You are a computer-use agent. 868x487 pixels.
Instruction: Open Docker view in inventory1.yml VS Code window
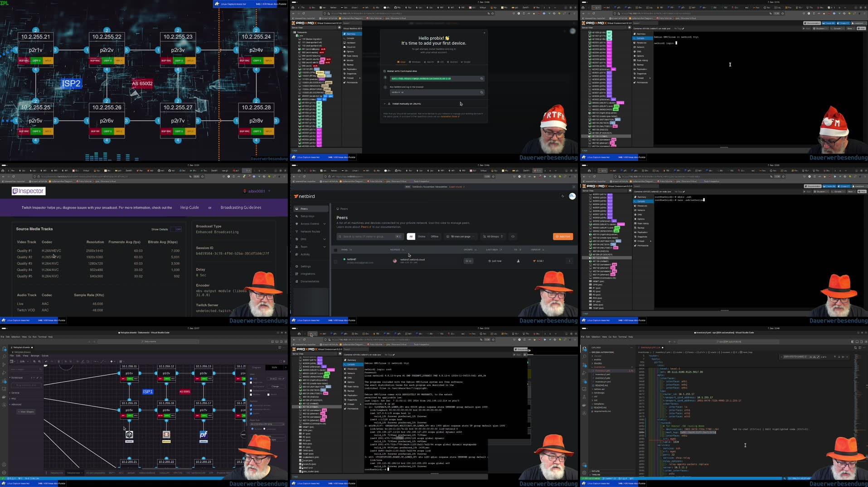(584, 405)
